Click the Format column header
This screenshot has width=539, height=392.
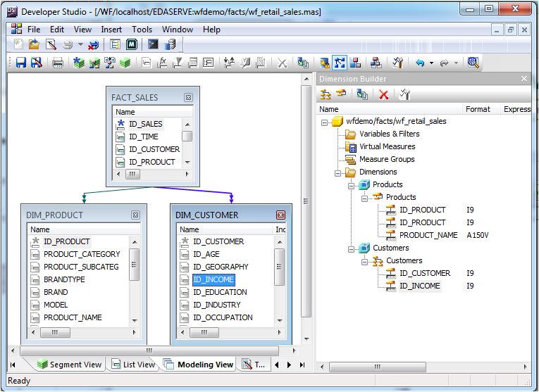478,109
